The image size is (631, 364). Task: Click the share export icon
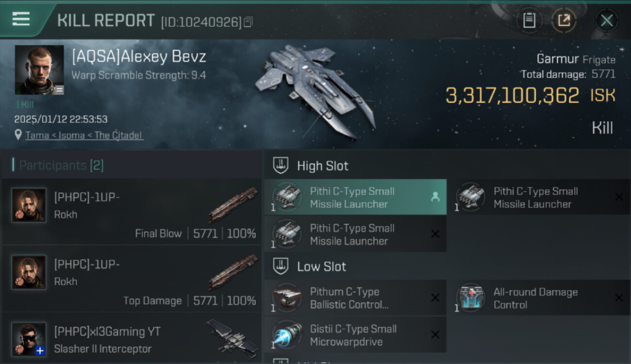[564, 20]
